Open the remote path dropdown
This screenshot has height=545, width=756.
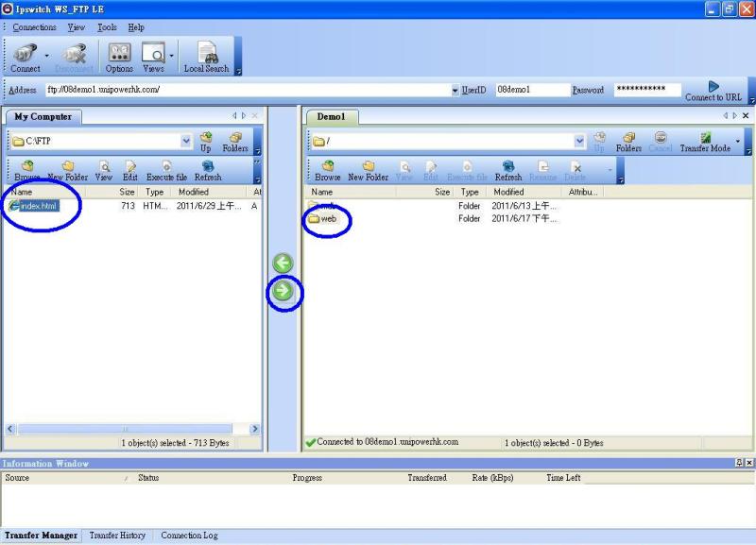coord(579,141)
